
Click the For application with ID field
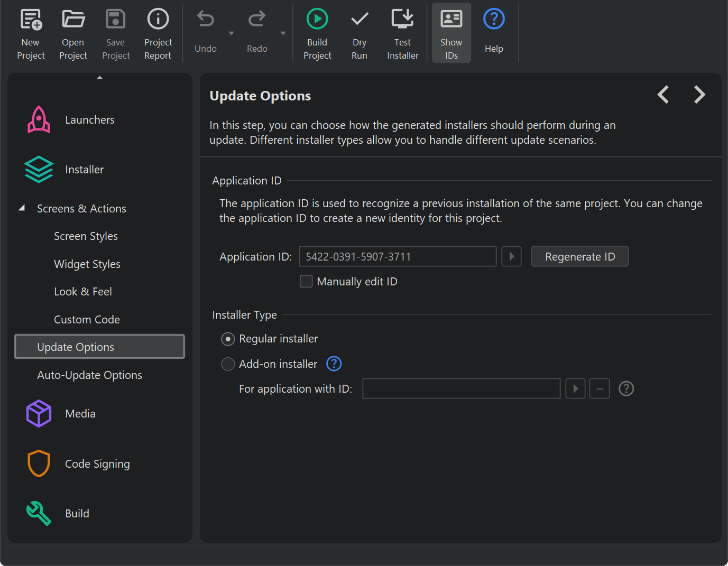tap(461, 388)
